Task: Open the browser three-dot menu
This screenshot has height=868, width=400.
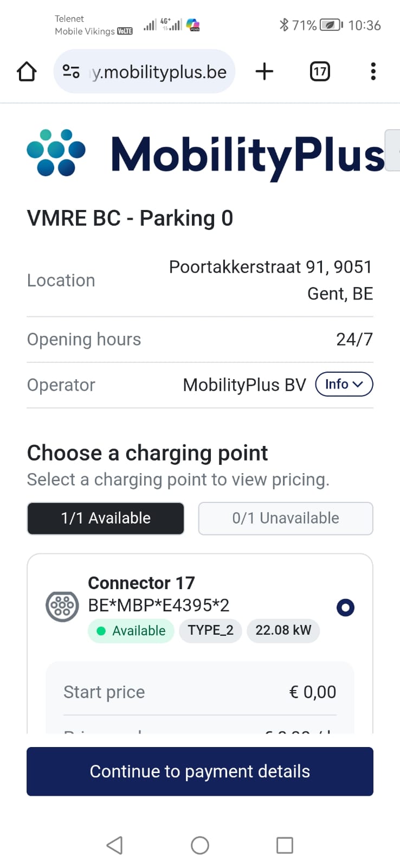Action: click(373, 71)
